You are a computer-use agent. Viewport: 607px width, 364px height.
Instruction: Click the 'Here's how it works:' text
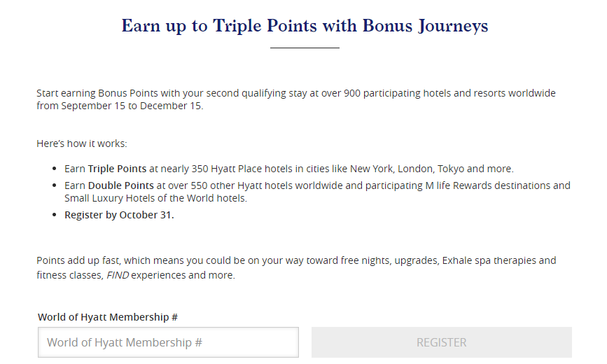[x=82, y=143]
